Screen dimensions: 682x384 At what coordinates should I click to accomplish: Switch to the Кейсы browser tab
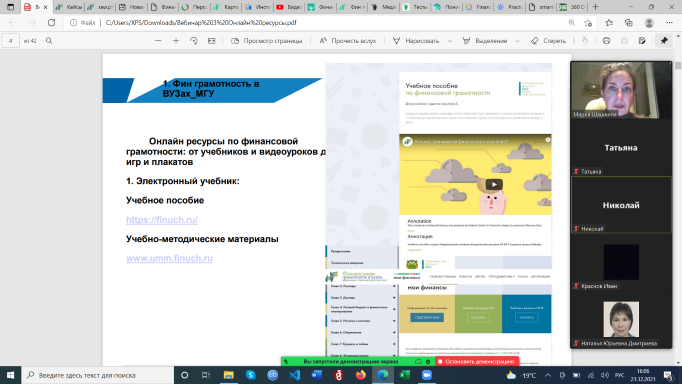click(x=69, y=7)
